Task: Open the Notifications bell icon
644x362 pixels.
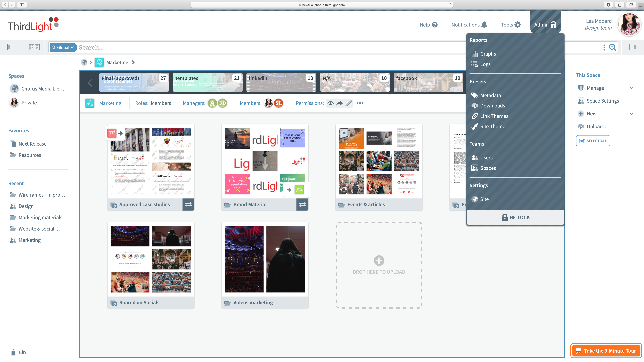Action: tap(484, 25)
